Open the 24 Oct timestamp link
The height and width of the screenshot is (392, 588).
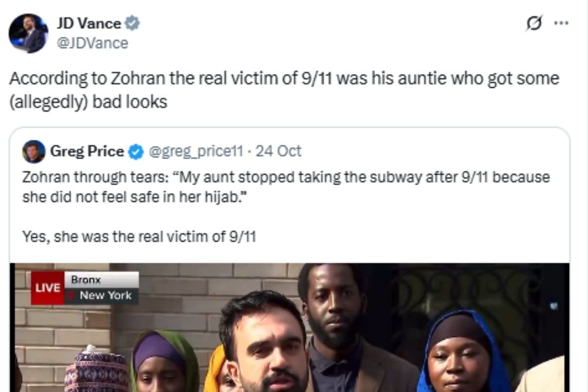point(278,151)
